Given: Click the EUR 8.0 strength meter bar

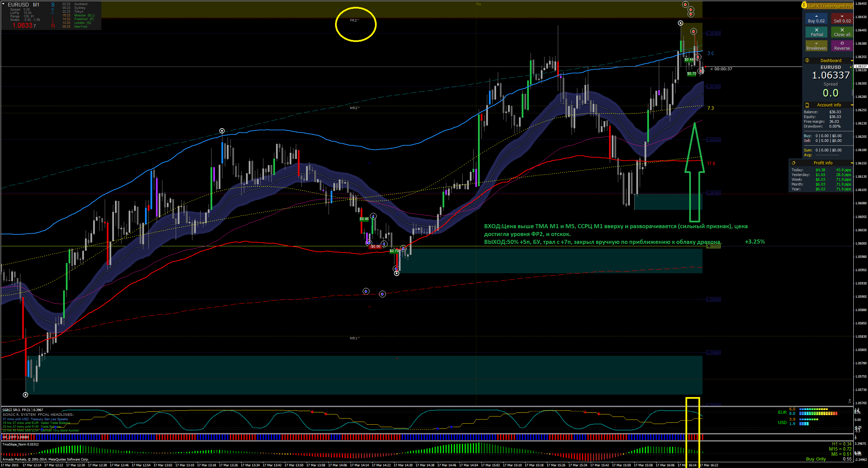Looking at the screenshot, I should [818, 414].
